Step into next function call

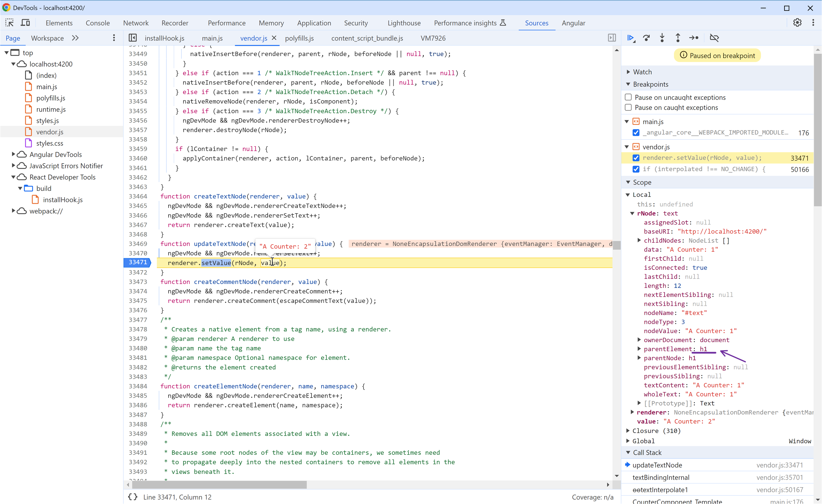pos(662,38)
